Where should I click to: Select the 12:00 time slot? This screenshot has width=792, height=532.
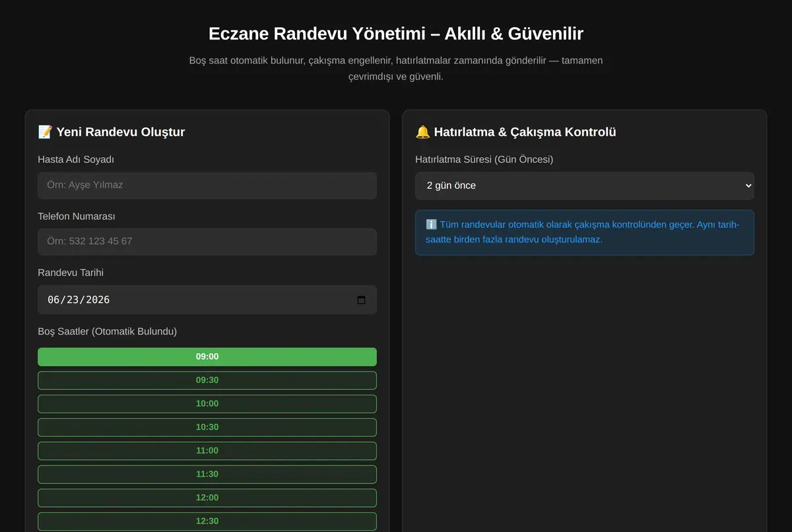click(207, 498)
